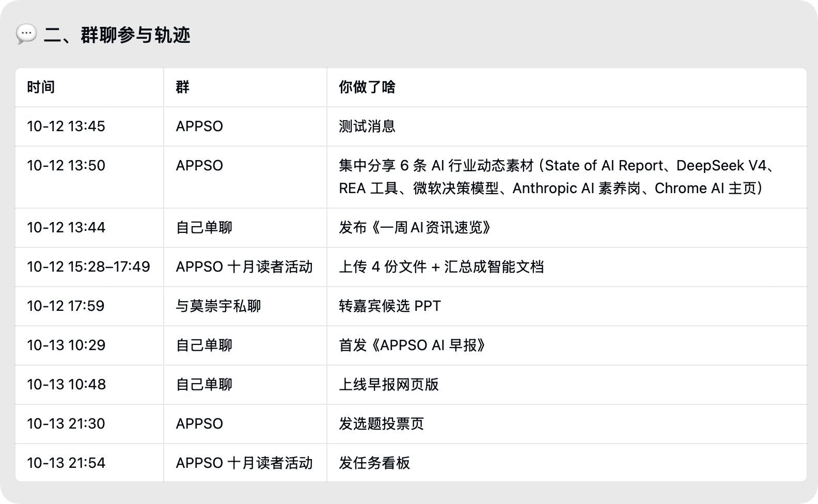Select the time cell '10-13 21:30'
The height and width of the screenshot is (504, 818).
click(x=66, y=424)
